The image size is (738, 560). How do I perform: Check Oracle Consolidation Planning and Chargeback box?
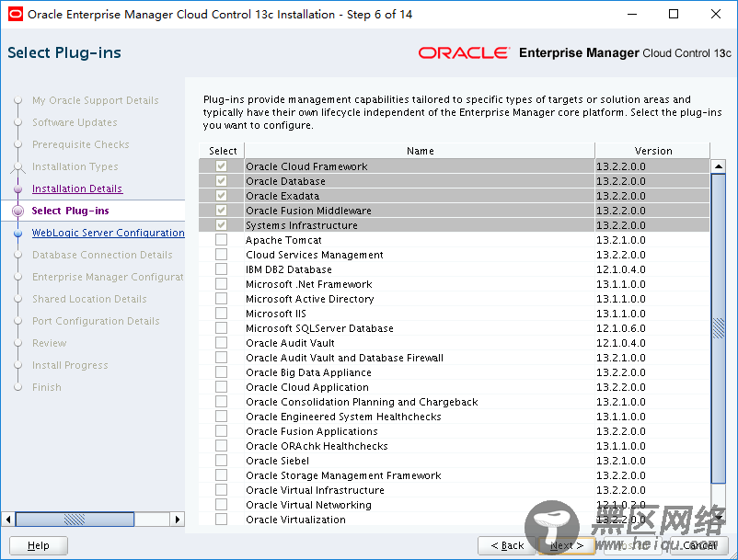[221, 402]
